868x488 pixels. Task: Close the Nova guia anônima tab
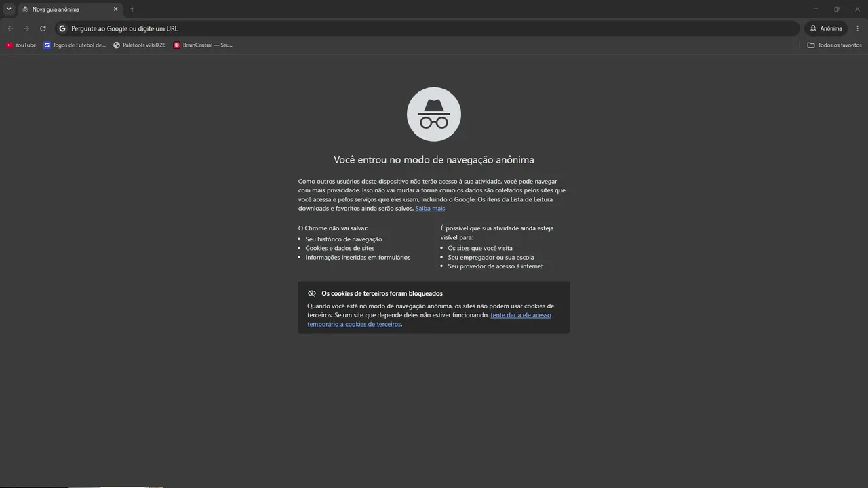tap(115, 9)
